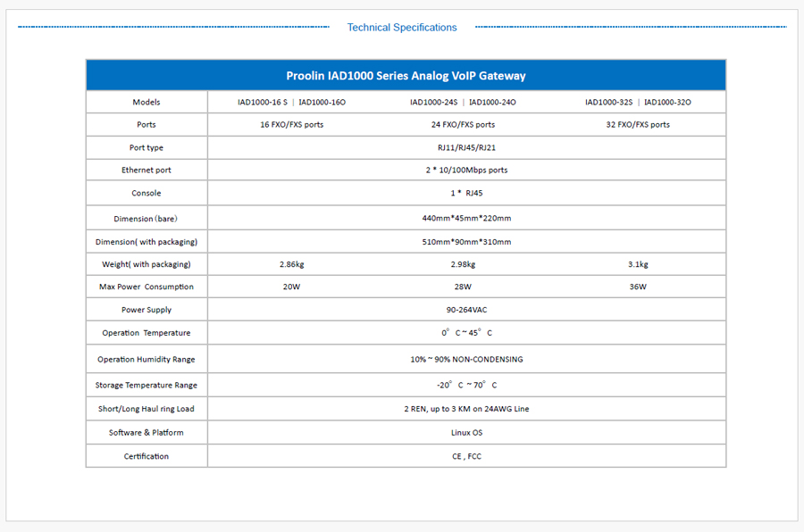The image size is (804, 532).
Task: Select the 90-264VAC power supply value
Action: [468, 310]
